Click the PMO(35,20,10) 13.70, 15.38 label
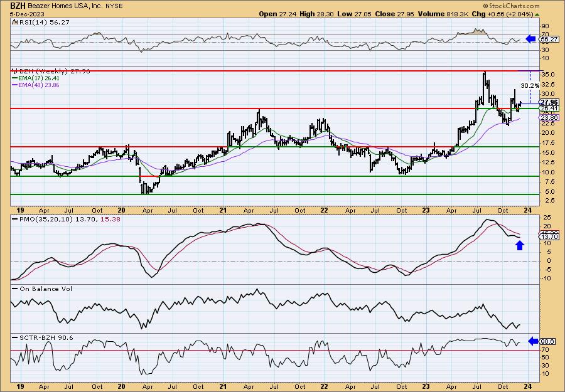Image resolution: width=565 pixels, height=392 pixels. pos(68,220)
